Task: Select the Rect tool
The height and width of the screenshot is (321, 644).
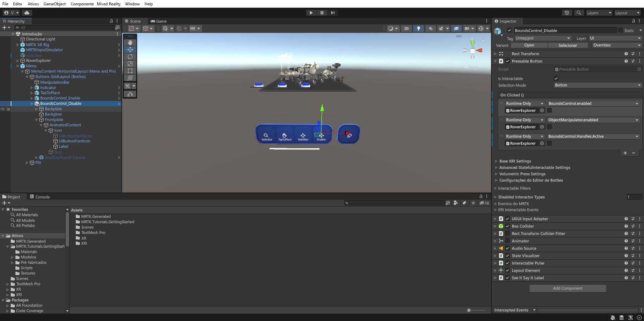Action: click(x=130, y=71)
